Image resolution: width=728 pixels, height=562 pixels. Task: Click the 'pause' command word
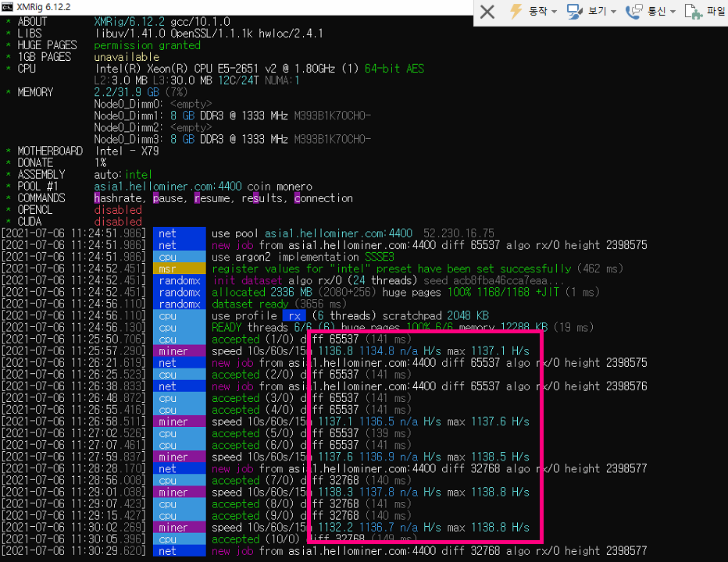(168, 198)
